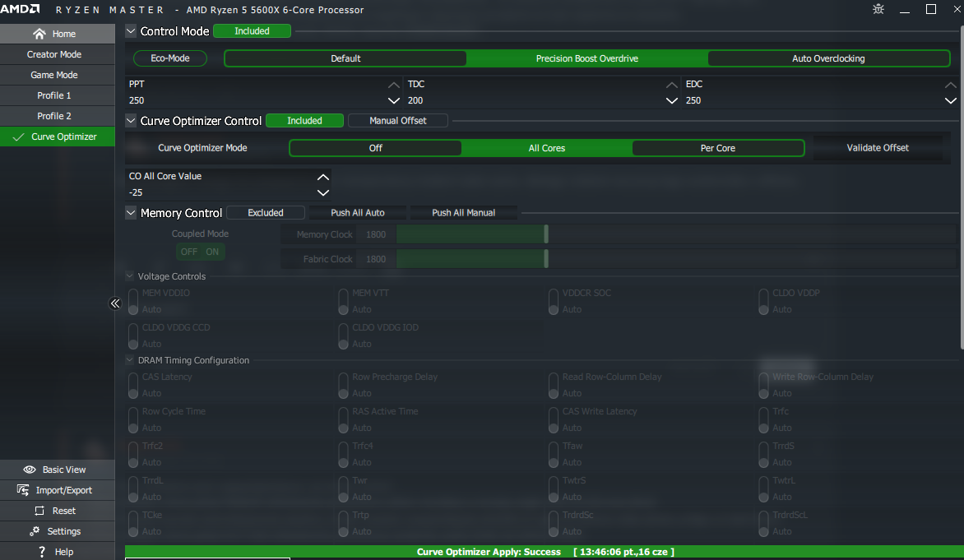Image resolution: width=964 pixels, height=560 pixels.
Task: Increase TDC value with up arrow
Action: pos(671,84)
